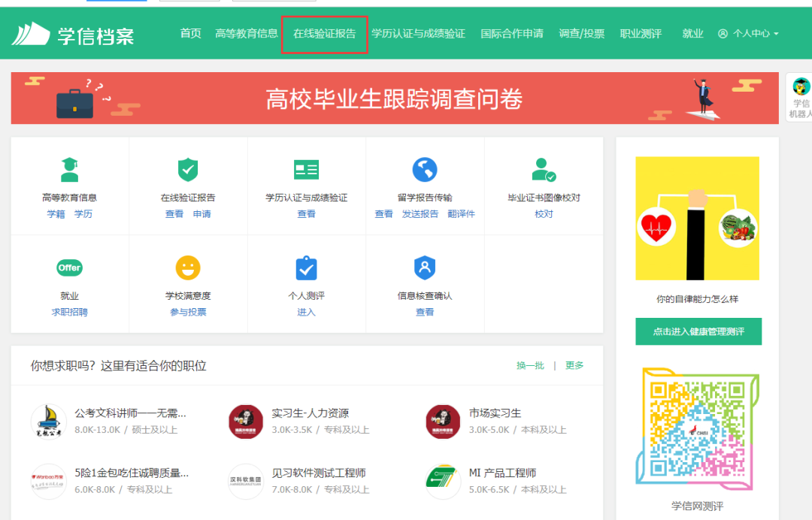This screenshot has width=812, height=520.
Task: Open the 职业测评 menu item
Action: pyautogui.click(x=641, y=33)
